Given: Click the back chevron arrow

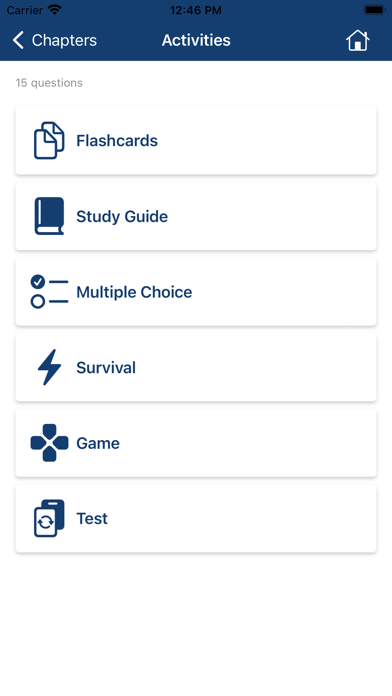Looking at the screenshot, I should click(x=18, y=40).
